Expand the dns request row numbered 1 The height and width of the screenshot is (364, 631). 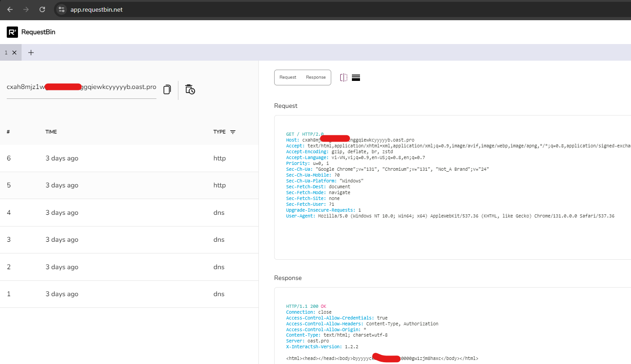[129, 293]
